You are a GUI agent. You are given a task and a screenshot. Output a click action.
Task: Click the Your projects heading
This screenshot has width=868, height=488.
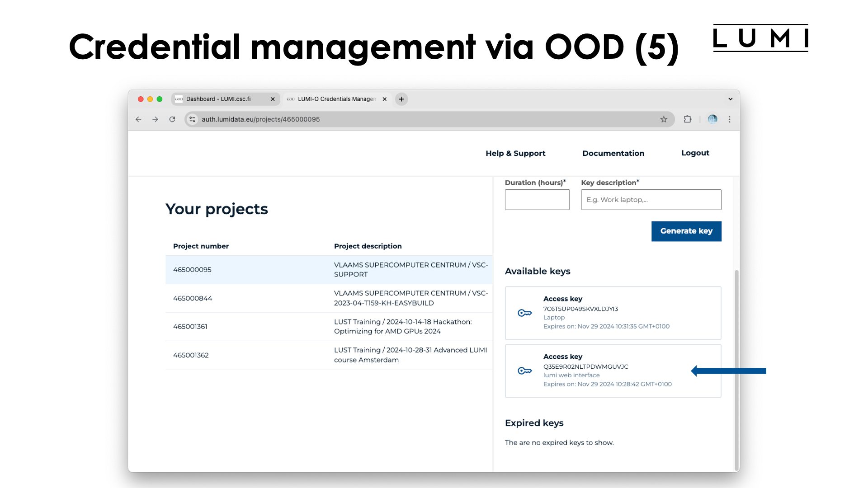tap(217, 209)
